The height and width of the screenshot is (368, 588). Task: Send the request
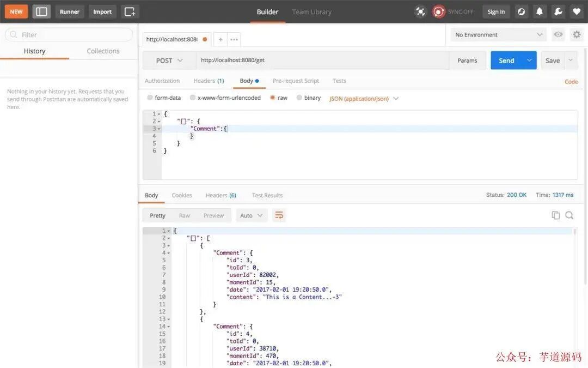tap(506, 61)
